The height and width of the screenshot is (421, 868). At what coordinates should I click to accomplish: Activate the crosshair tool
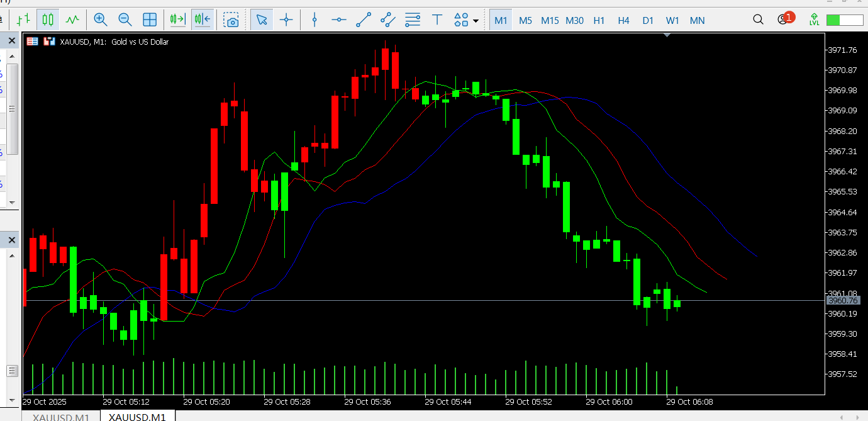pos(286,20)
